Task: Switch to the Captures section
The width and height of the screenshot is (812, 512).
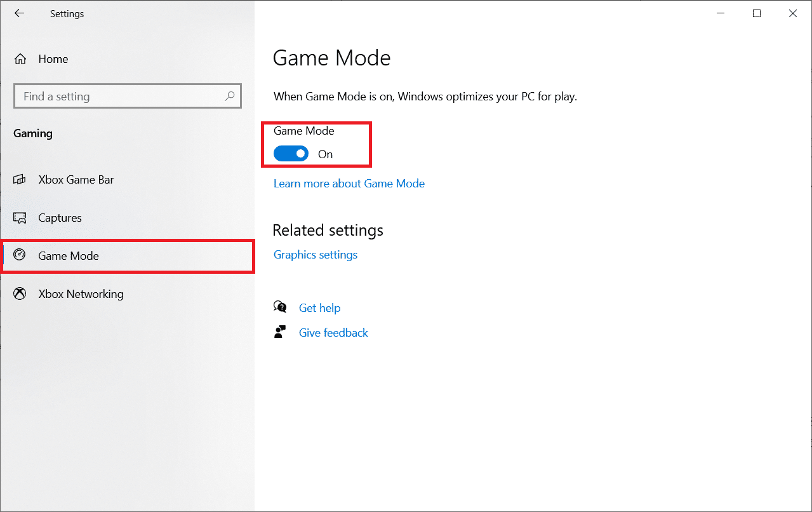Action: 60,218
